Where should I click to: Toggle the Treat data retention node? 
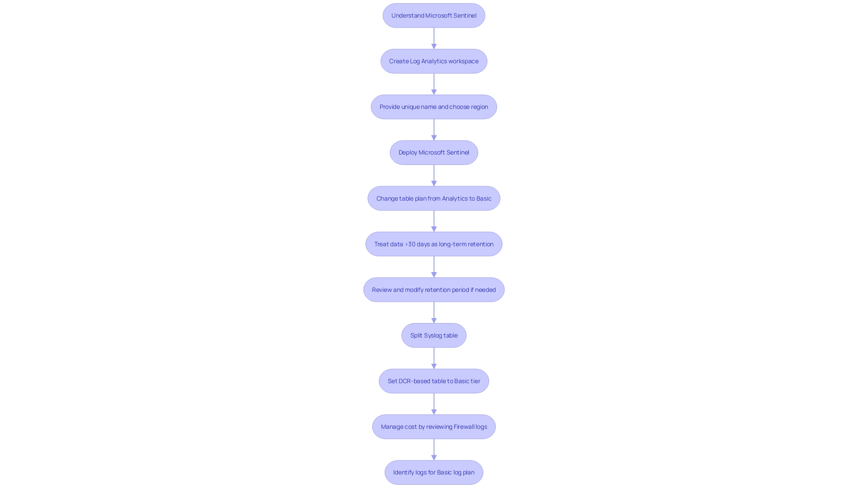pos(434,244)
